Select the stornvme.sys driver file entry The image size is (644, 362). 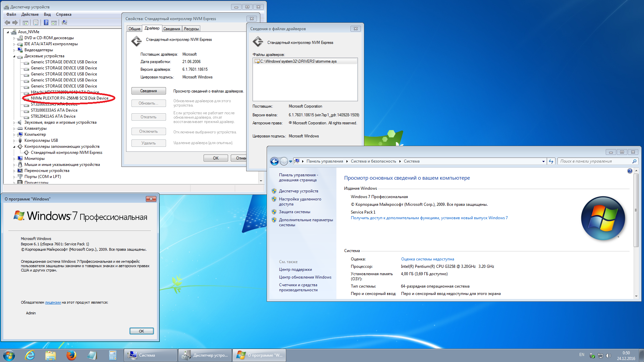click(305, 61)
